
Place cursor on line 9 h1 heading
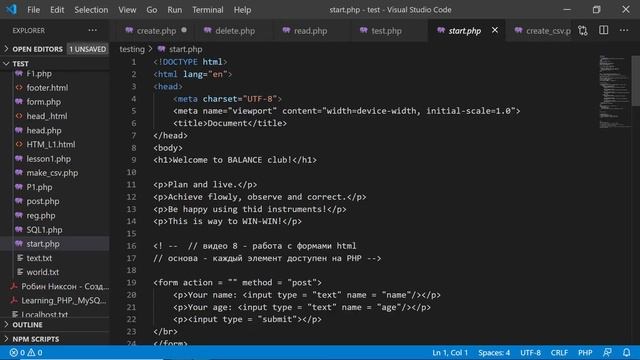click(x=235, y=160)
